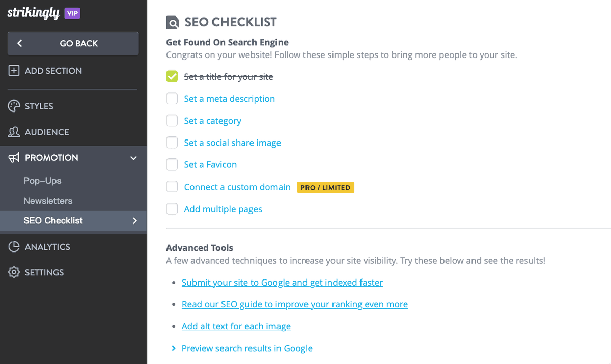Open the Audience panel icon
This screenshot has height=364, width=611.
(x=14, y=132)
